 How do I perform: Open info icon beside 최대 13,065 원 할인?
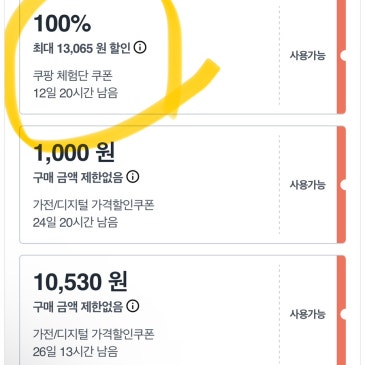[140, 48]
